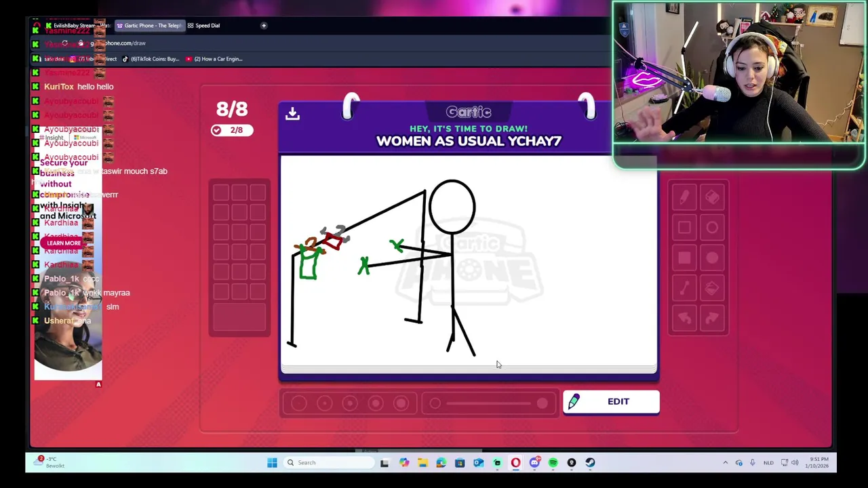
Task: Open the TikTok Coins bookmark
Action: coord(151,59)
